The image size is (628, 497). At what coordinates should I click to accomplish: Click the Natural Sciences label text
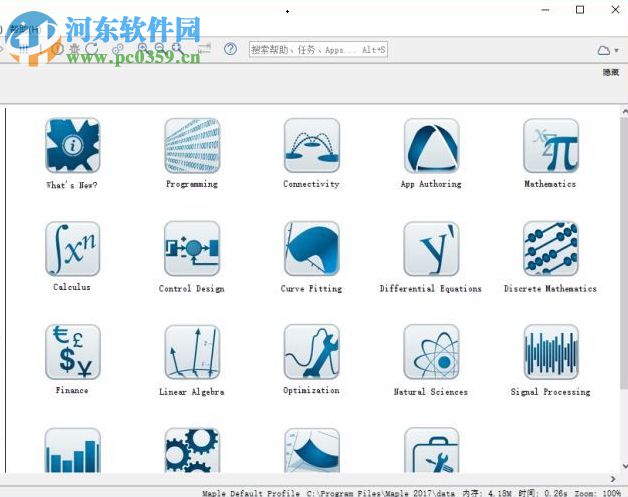click(431, 392)
